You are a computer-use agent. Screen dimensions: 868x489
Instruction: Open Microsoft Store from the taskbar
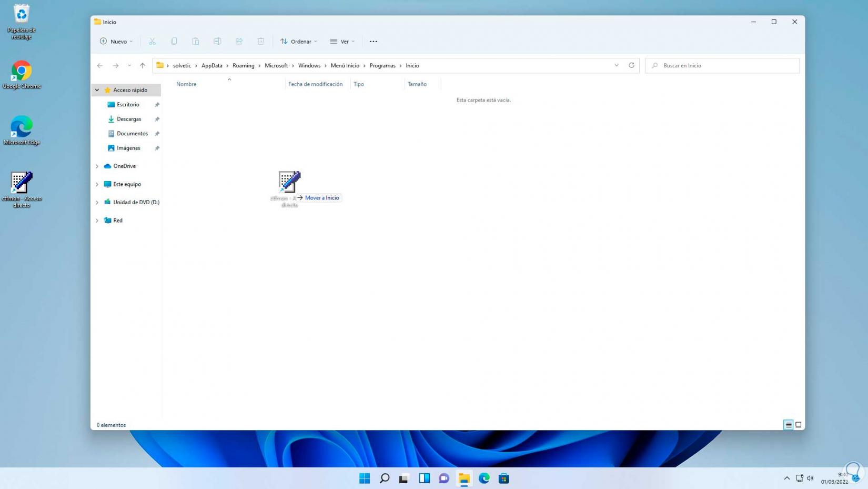click(503, 478)
